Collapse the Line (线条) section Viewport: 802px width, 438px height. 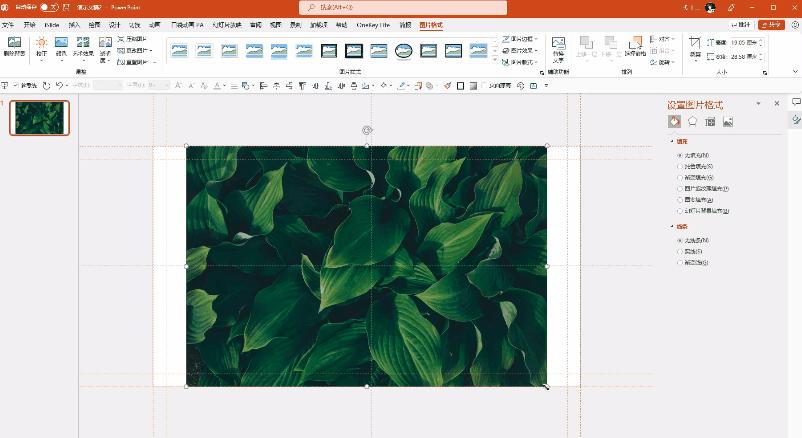(x=672, y=226)
